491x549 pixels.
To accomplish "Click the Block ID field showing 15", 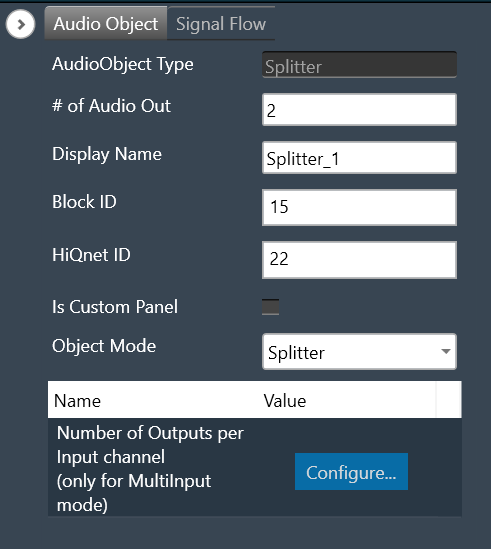I will (359, 207).
